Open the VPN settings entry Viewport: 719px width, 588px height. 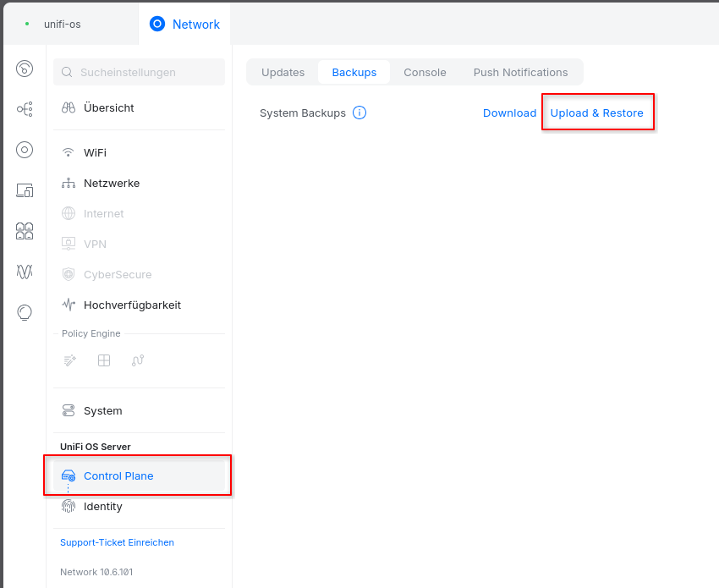tap(139, 244)
